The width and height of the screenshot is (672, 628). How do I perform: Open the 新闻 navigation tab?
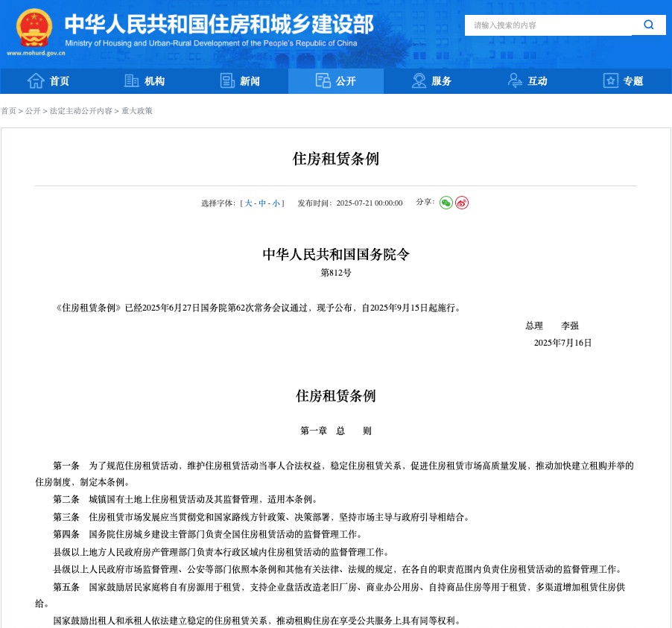240,80
